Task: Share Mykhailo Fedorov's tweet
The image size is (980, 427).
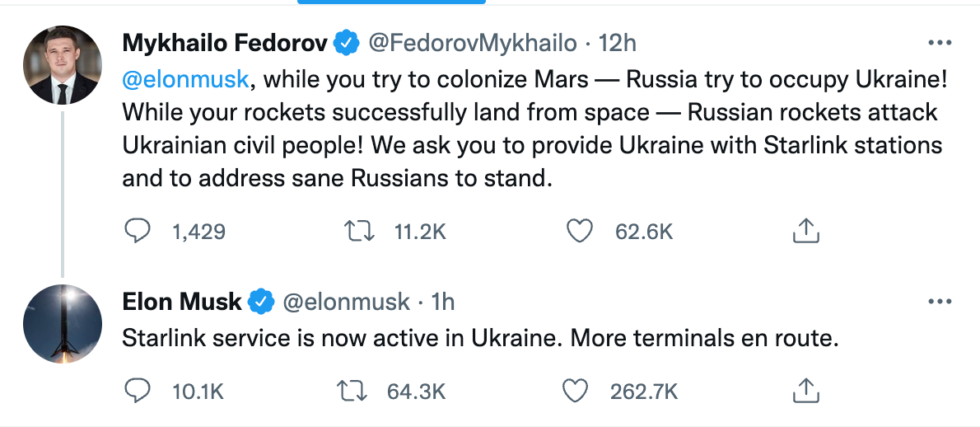Action: click(x=805, y=231)
